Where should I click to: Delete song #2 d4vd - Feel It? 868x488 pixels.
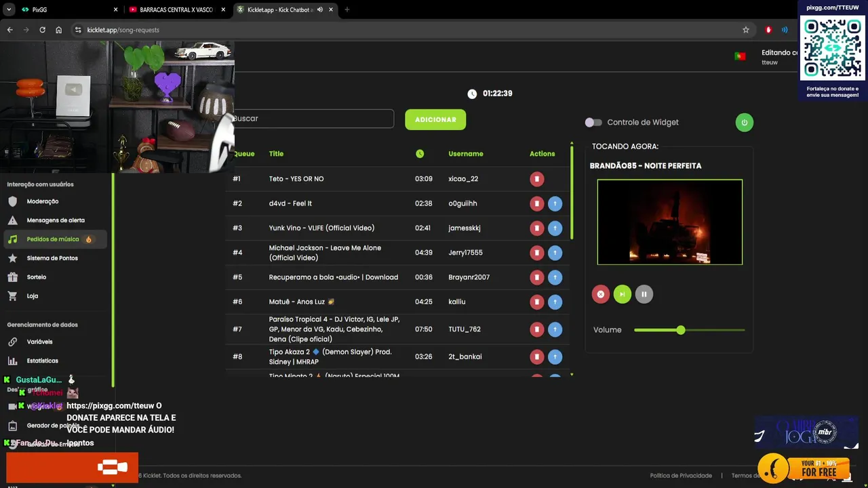[x=537, y=203]
